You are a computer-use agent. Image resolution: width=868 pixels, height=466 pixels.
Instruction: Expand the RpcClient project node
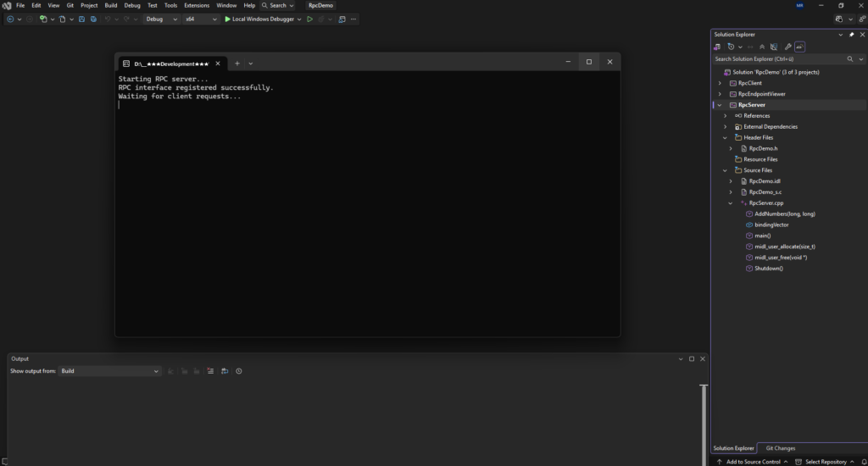tap(720, 83)
